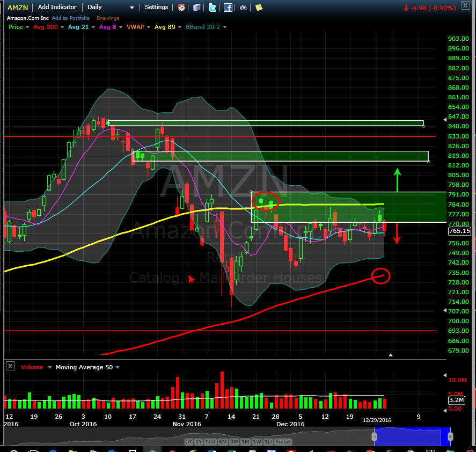Click the binoculars watch icon
This screenshot has width=476, height=452.
[244, 8]
